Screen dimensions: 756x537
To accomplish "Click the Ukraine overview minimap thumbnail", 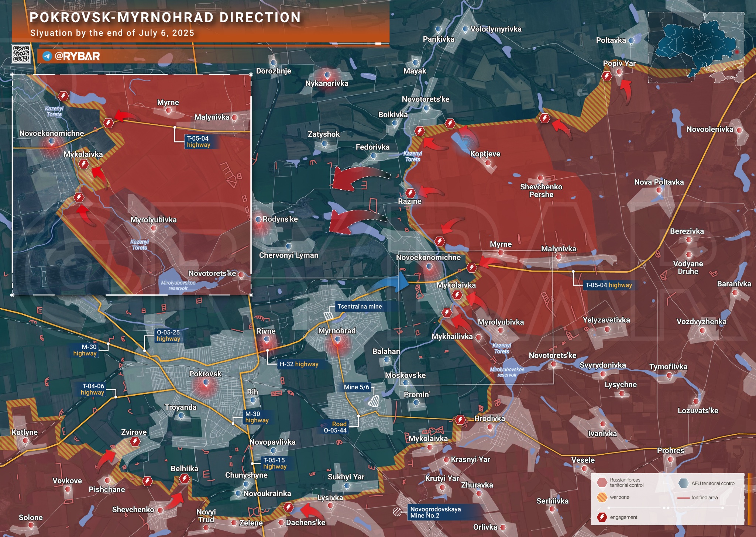I will tap(696, 47).
